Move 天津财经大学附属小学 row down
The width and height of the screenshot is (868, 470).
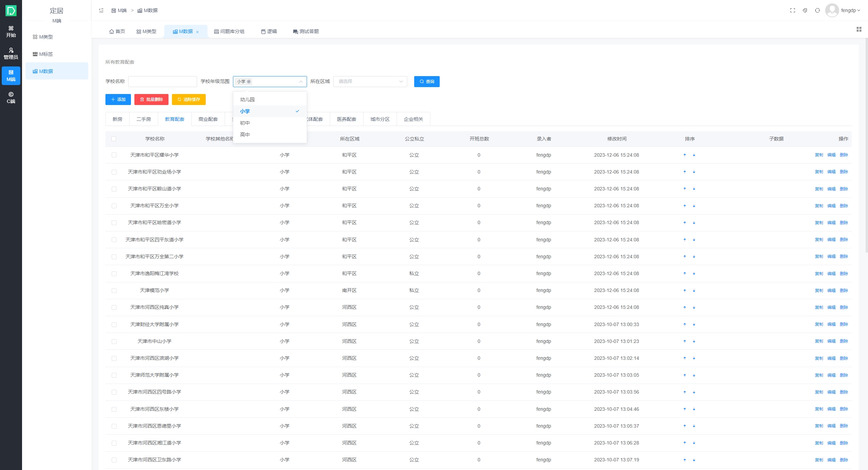click(694, 324)
